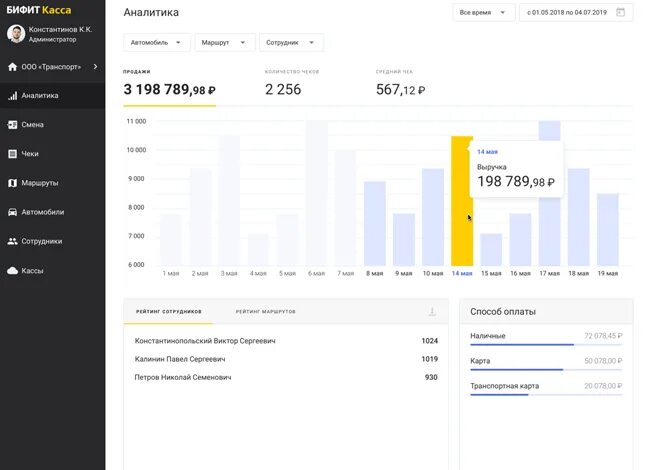Viewport: 650px width, 470px height.
Task: Click the home icon beside ООО «Транспорт»
Action: (x=12, y=67)
